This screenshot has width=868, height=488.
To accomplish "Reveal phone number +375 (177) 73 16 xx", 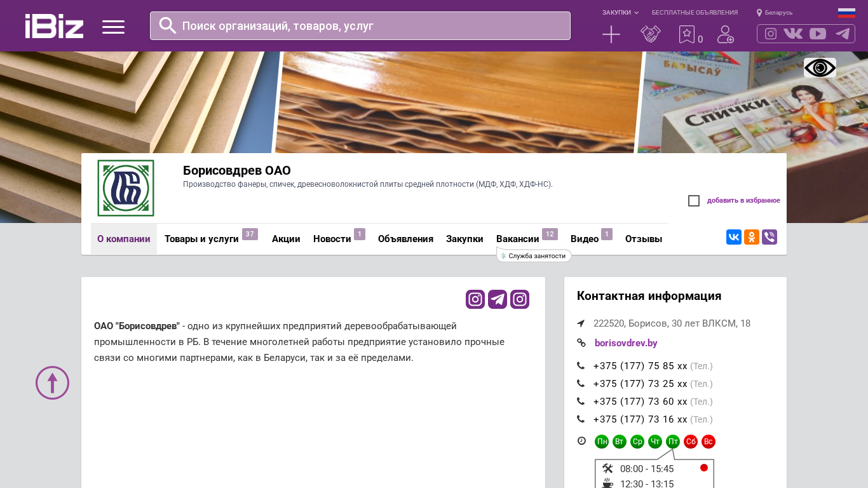I will [x=640, y=419].
